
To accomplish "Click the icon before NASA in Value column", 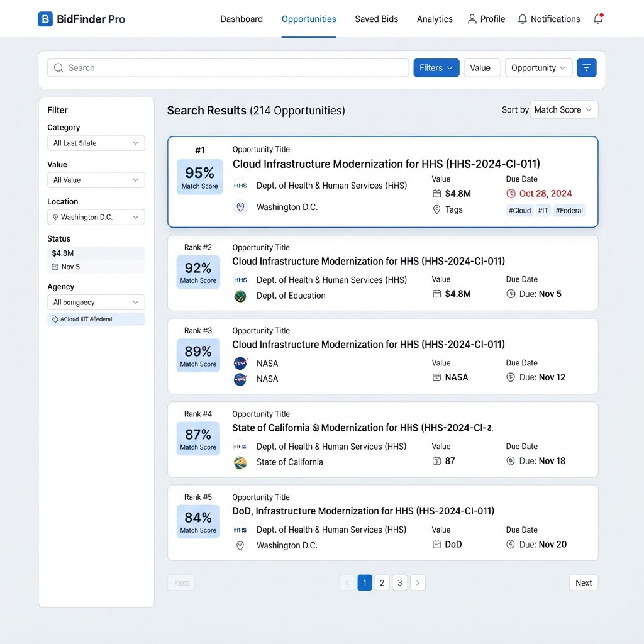I will coord(436,377).
